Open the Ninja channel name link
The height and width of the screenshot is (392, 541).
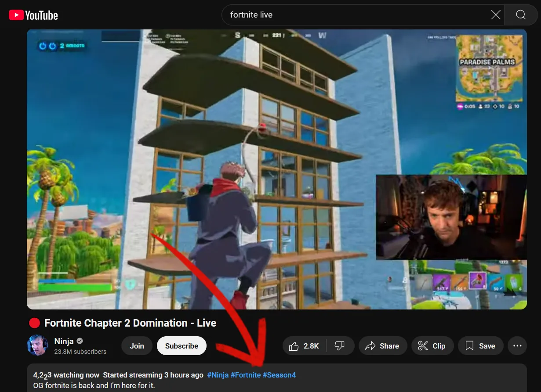64,341
